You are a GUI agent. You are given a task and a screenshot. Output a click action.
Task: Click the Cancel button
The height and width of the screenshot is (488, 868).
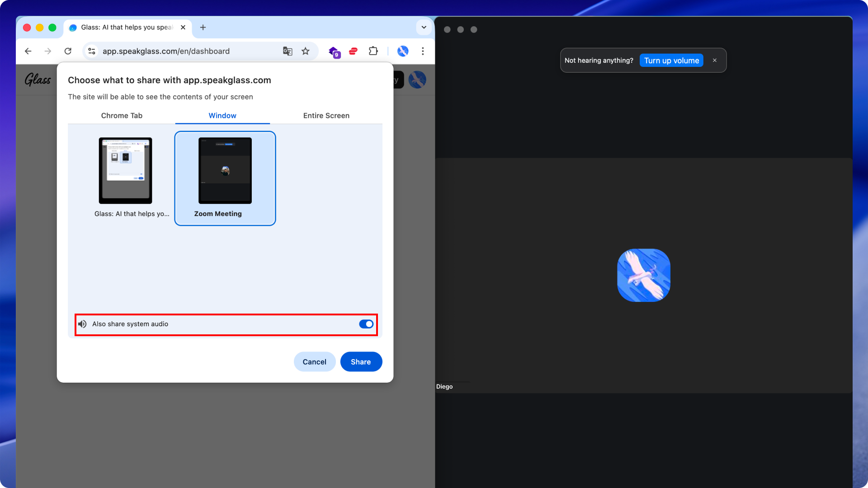[314, 362]
